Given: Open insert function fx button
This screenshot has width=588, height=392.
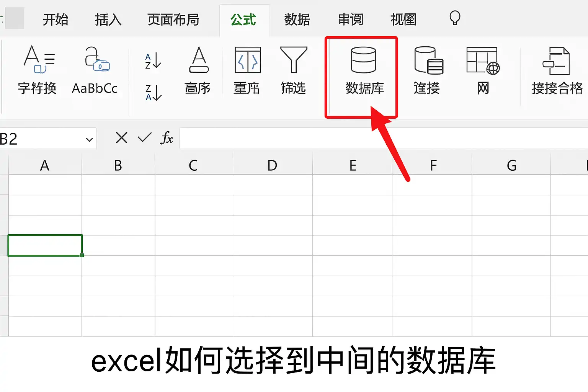Looking at the screenshot, I should point(167,138).
